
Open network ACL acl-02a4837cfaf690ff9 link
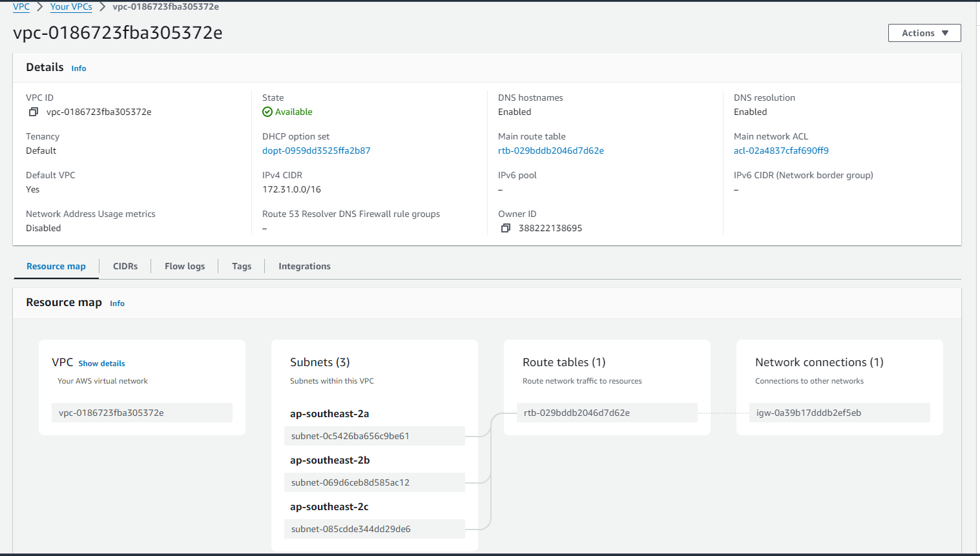point(781,151)
